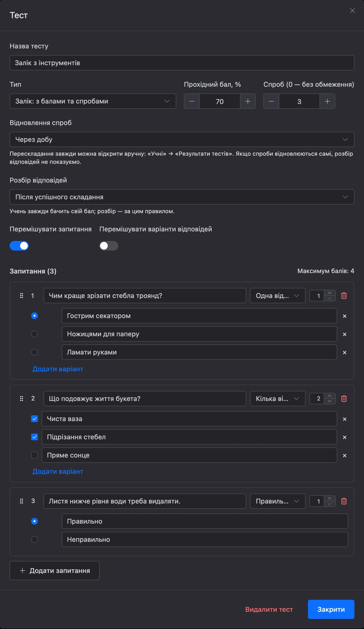
Task: Open question 1 type dropdown "Одна від..."
Action: coord(278,296)
